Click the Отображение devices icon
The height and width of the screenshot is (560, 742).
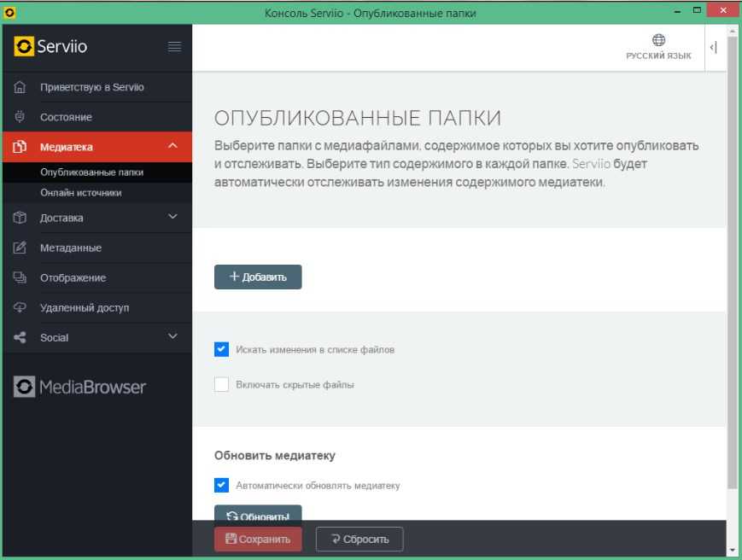click(20, 277)
